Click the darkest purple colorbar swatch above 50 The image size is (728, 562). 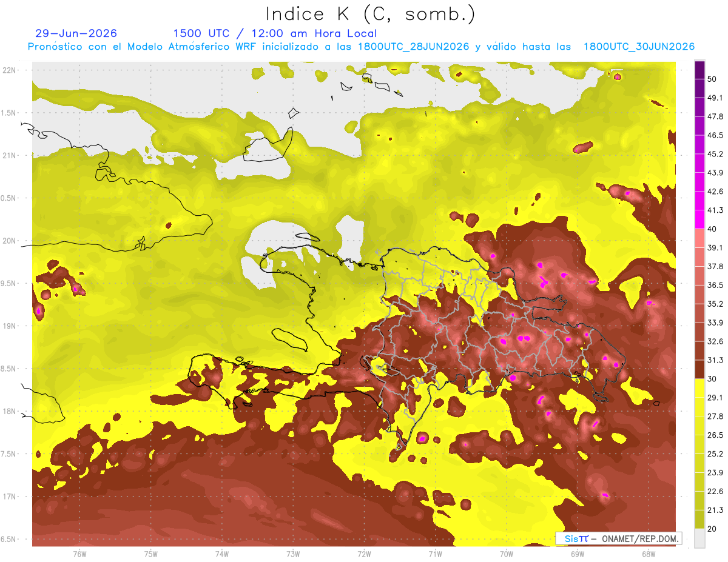[x=699, y=70]
